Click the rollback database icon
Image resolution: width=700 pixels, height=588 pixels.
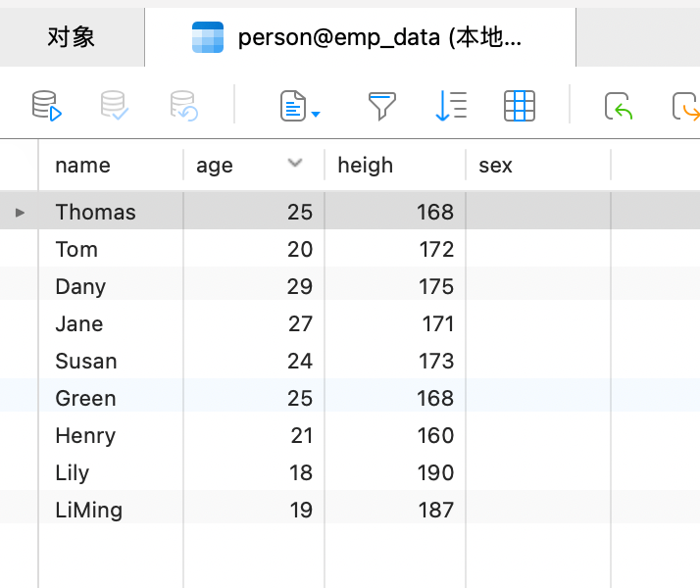tap(183, 106)
